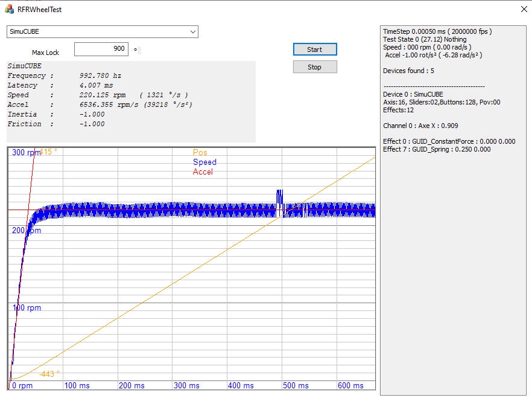Click the TimeStep 0.00050 ms line

pyautogui.click(x=437, y=31)
